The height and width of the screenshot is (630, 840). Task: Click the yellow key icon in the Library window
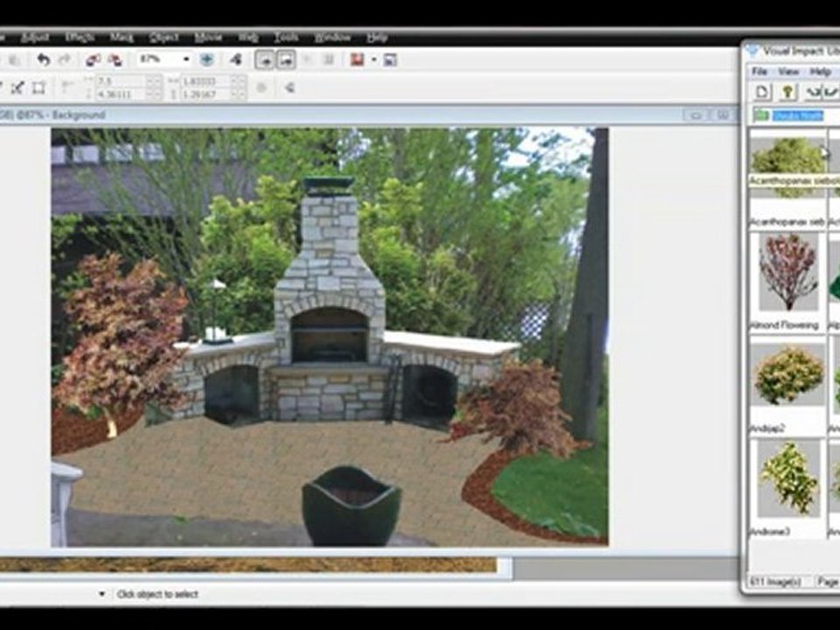click(787, 92)
